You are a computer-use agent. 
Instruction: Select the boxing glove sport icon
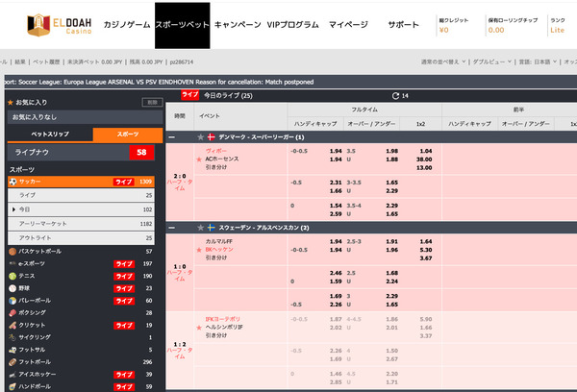coord(13,313)
